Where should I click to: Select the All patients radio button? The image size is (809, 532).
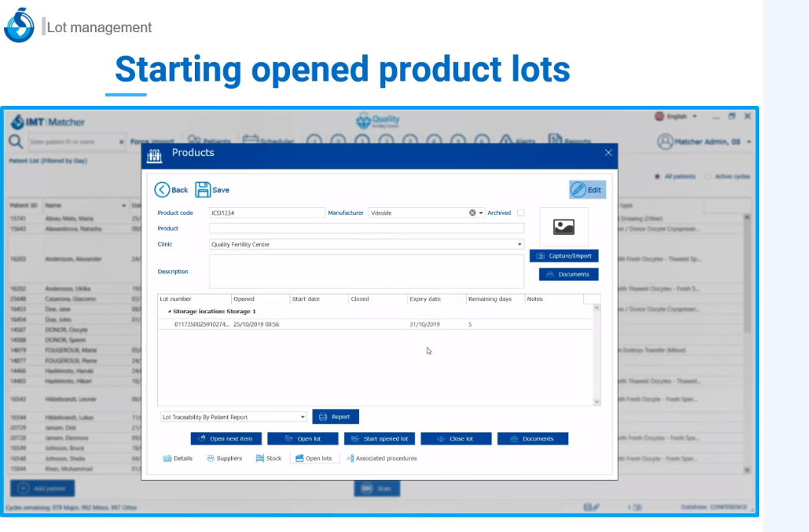click(x=658, y=177)
